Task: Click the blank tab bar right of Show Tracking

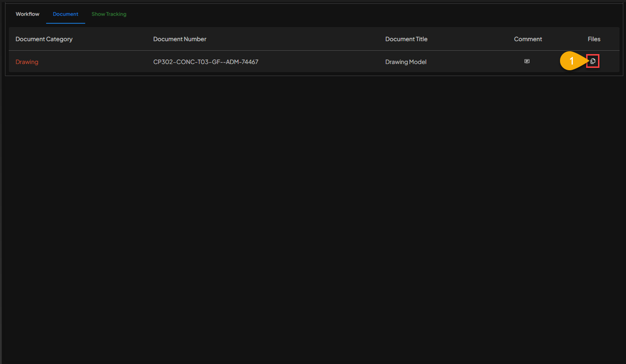Action: click(332, 14)
